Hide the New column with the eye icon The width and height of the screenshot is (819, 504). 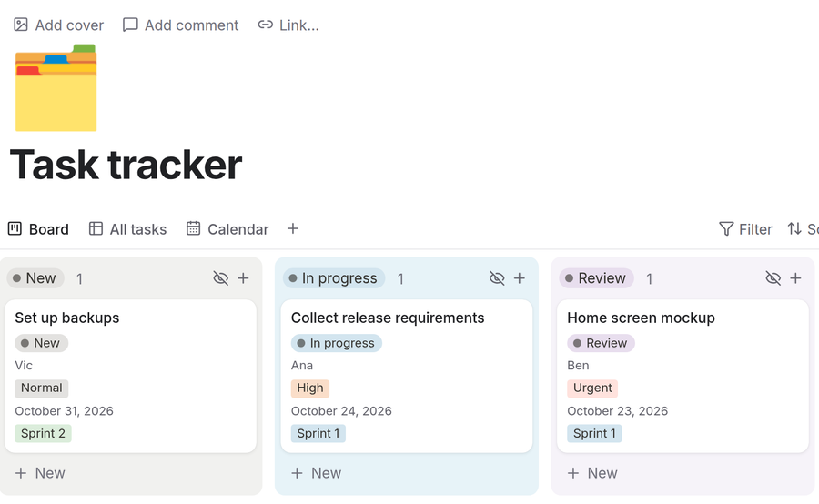[x=221, y=278]
